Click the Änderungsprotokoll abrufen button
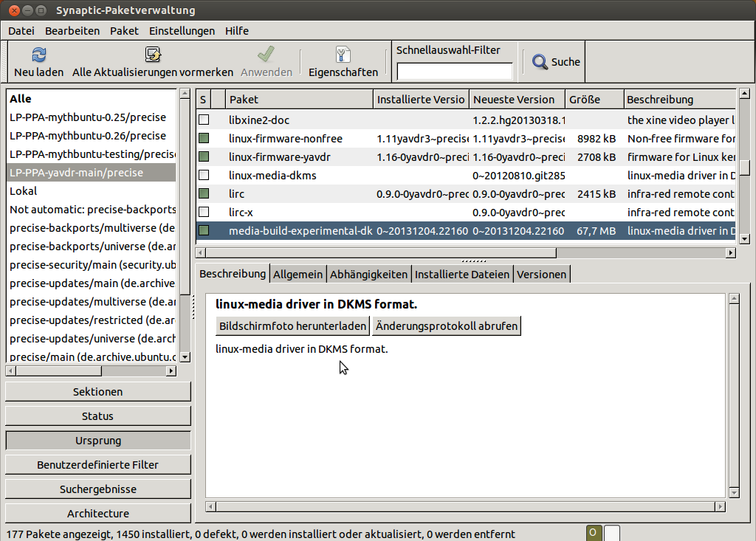This screenshot has width=756, height=541. [446, 326]
